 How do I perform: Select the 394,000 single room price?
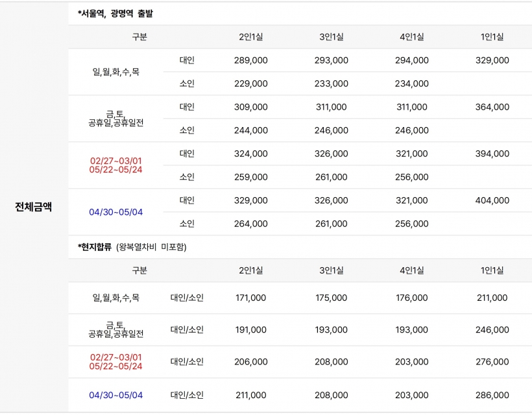tap(492, 154)
